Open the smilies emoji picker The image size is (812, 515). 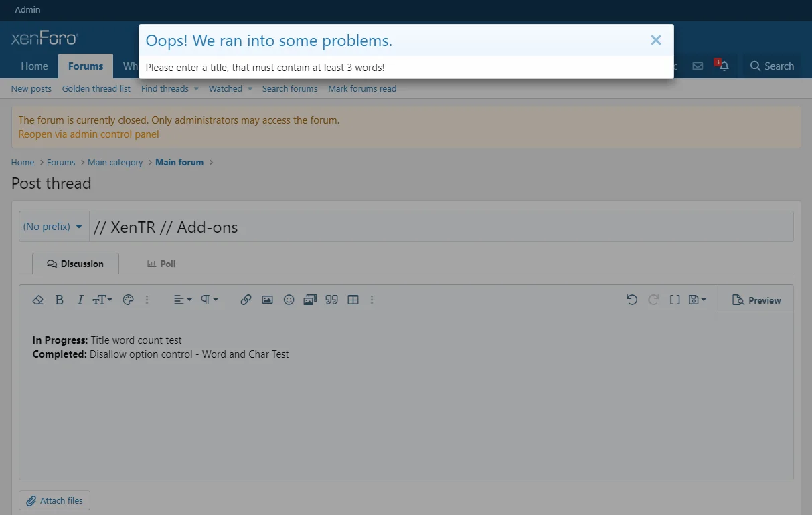[x=289, y=300]
